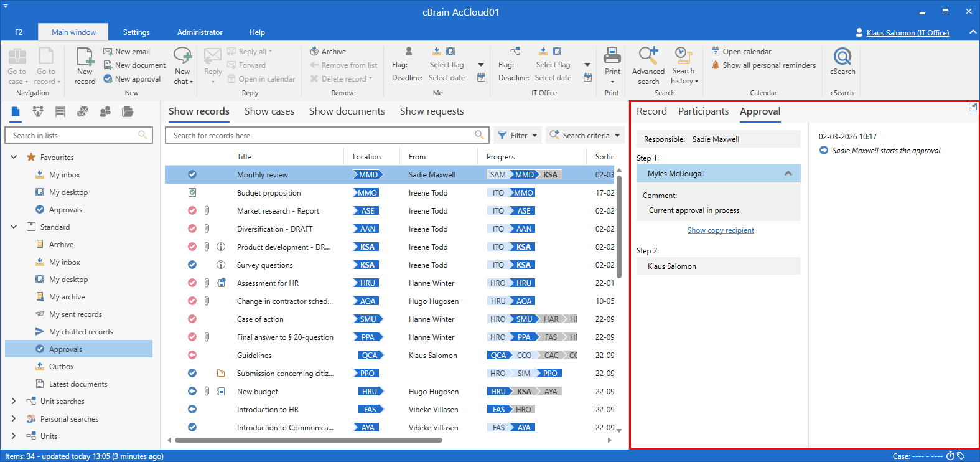
Task: Toggle the status icon of Monthly review
Action: click(192, 175)
